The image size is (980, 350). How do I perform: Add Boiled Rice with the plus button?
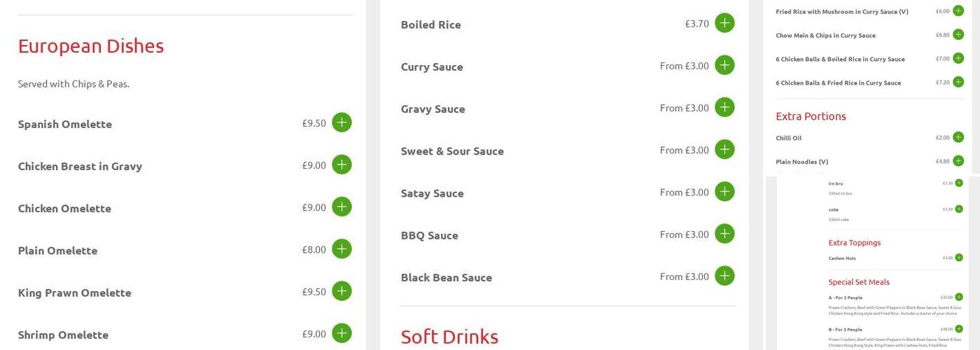click(x=724, y=23)
